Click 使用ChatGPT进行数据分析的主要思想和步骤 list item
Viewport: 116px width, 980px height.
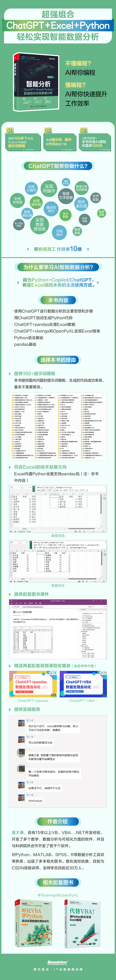click(54, 311)
